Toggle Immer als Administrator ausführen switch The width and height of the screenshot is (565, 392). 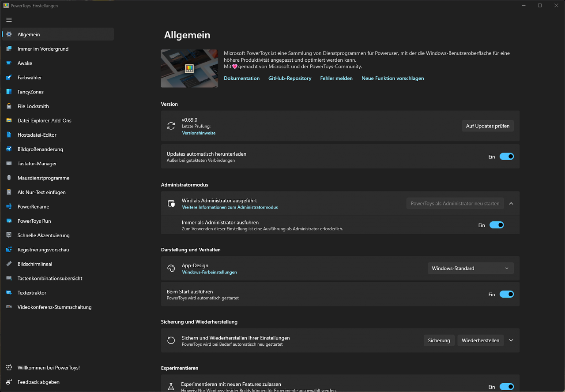pyautogui.click(x=497, y=225)
